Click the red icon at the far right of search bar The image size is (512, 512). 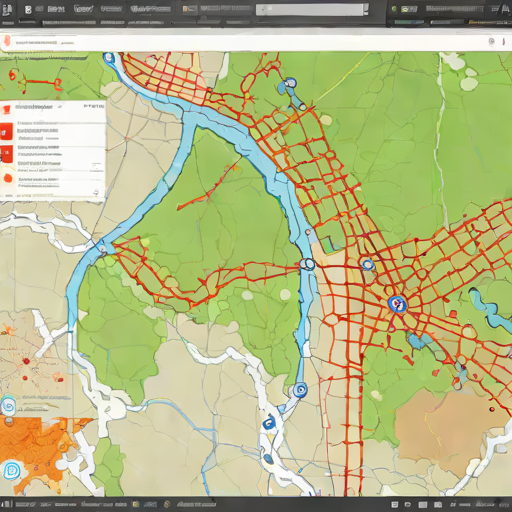point(504,42)
